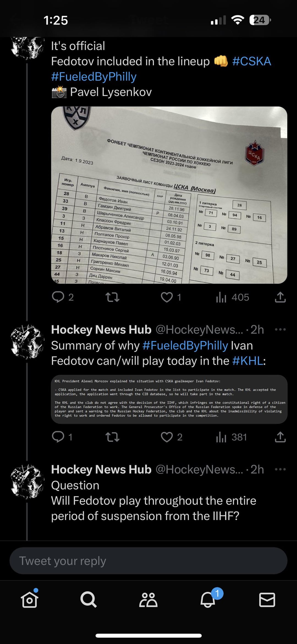This screenshot has height=644, width=297.
Task: Open the Home tab
Action: [29, 599]
